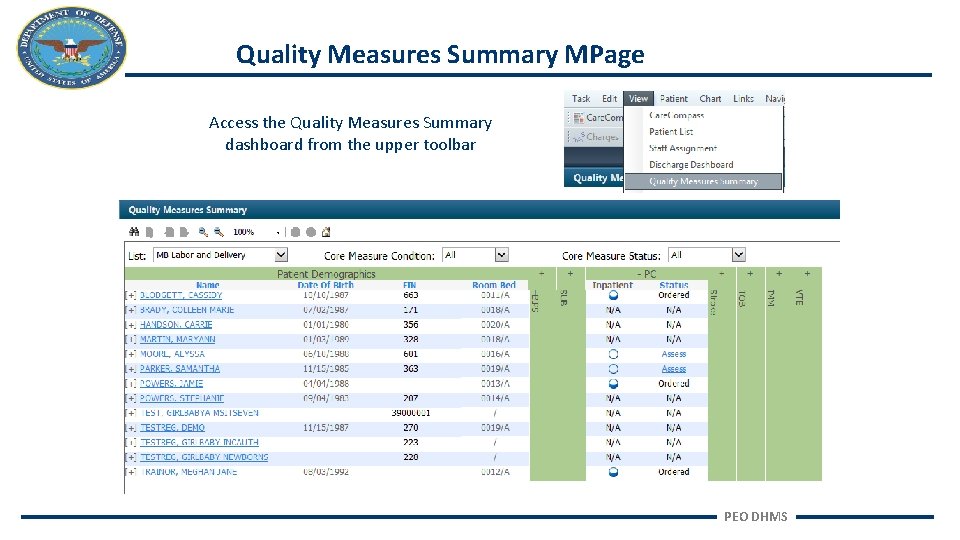Sort by the Room Bed column header

(493, 285)
